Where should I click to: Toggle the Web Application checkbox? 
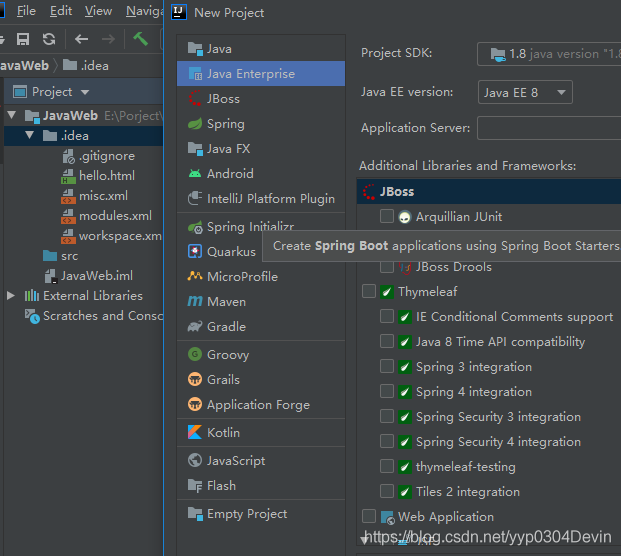[369, 517]
